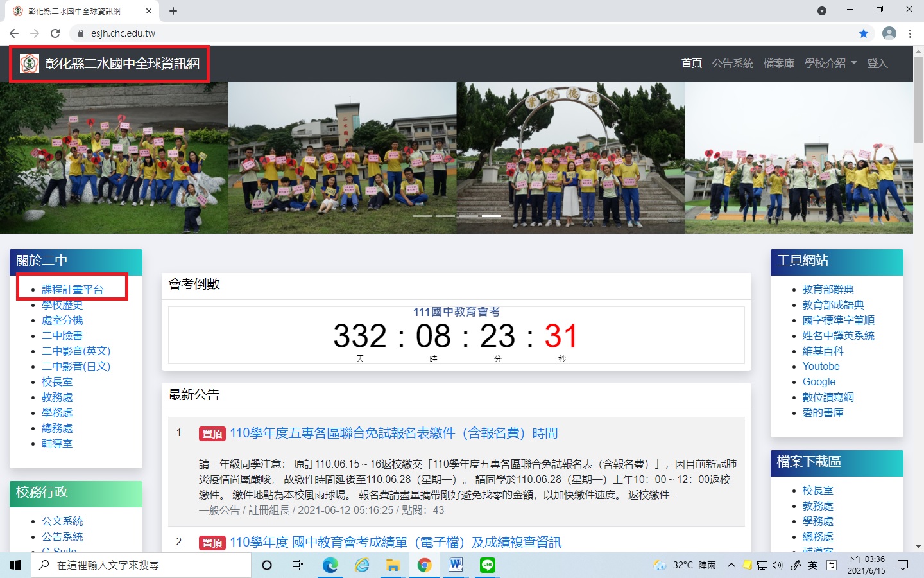This screenshot has height=578, width=924.
Task: Open the Chrome three-dot menu
Action: 910,33
